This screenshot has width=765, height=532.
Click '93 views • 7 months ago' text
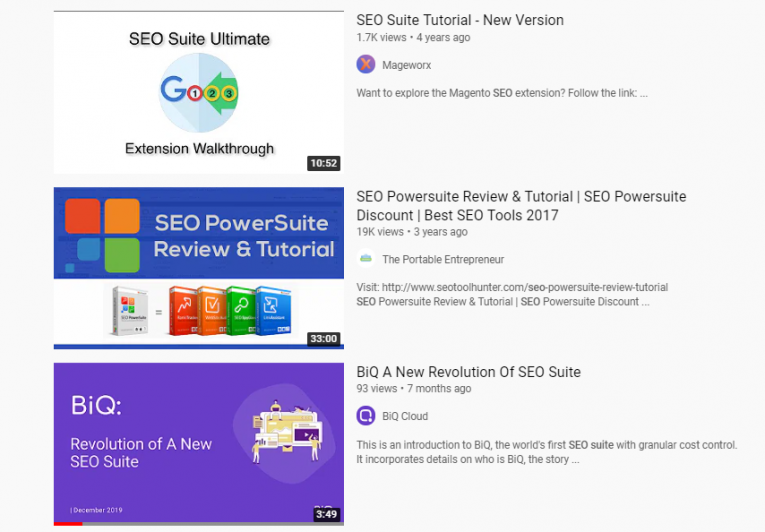point(414,389)
